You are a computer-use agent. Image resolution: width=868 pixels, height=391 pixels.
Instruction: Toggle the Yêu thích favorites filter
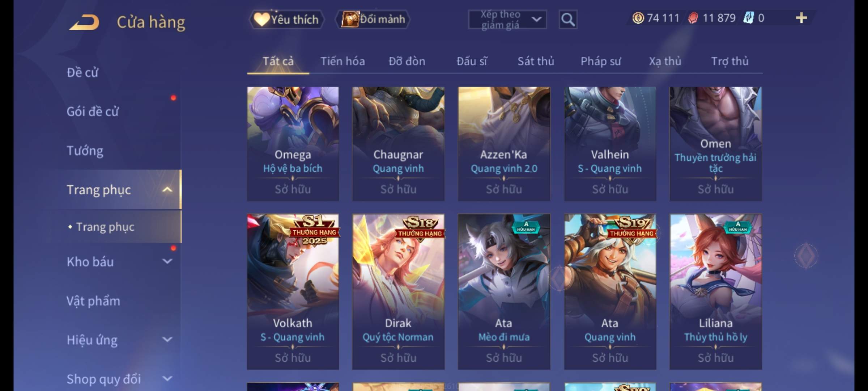286,19
